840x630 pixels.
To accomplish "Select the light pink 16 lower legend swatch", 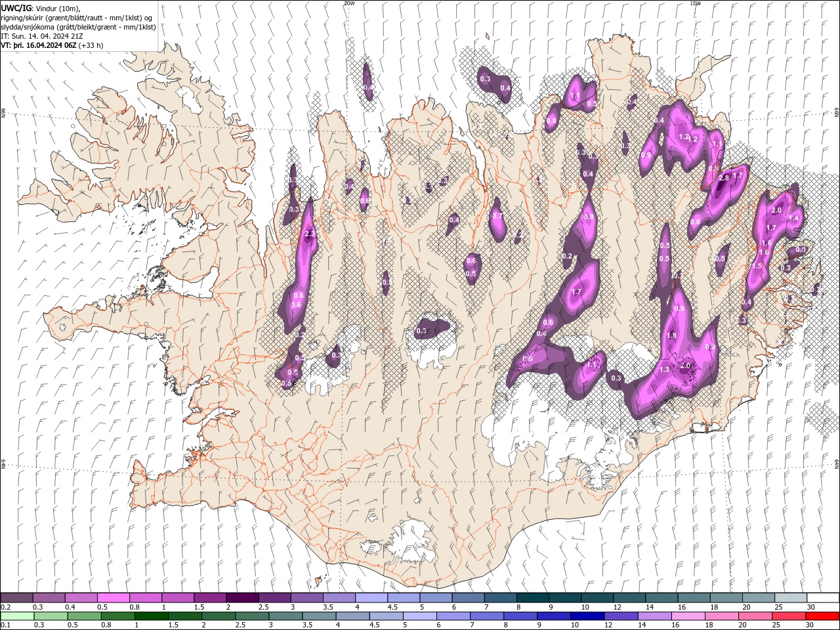I will (688, 616).
